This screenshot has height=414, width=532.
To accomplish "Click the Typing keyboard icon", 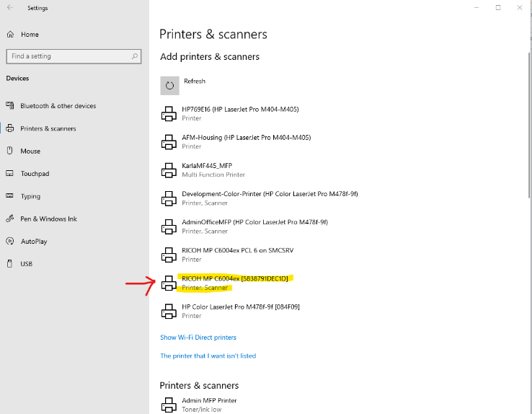I will click(10, 195).
